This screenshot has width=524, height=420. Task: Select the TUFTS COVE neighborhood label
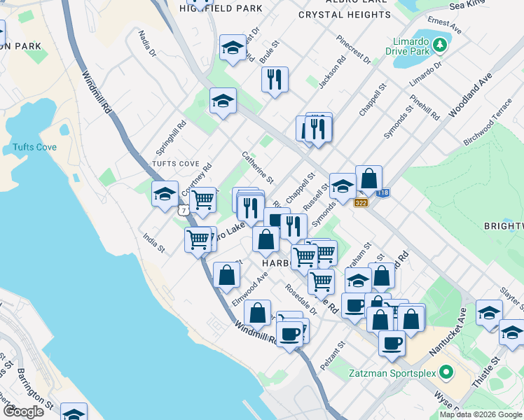176,164
